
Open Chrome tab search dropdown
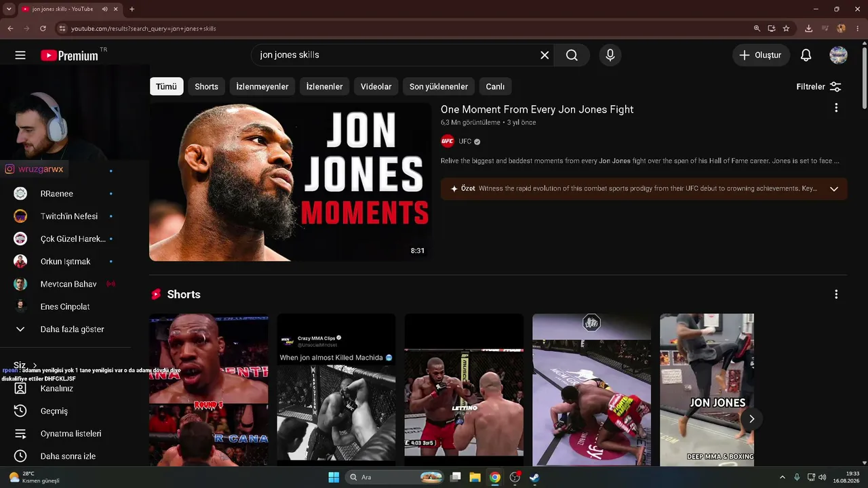9,9
